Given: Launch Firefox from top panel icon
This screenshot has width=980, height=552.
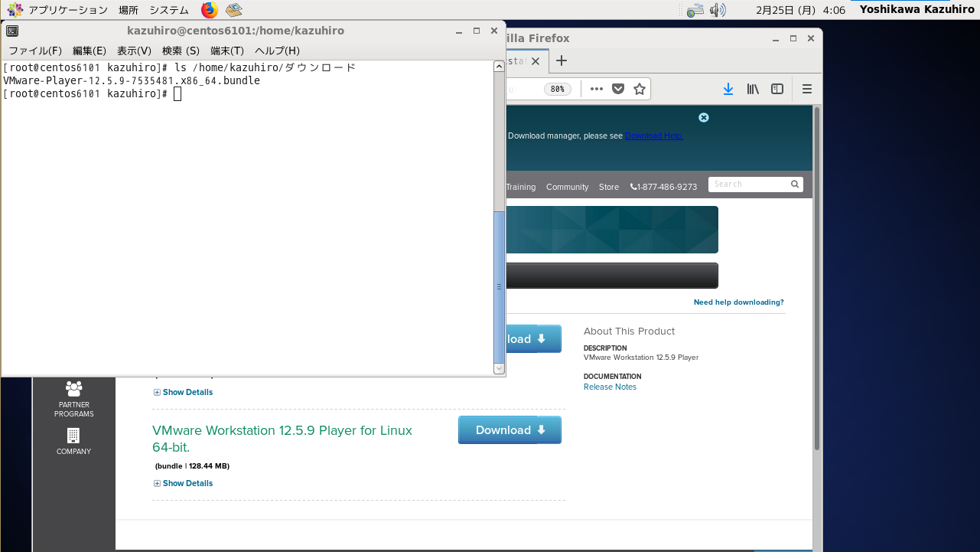Looking at the screenshot, I should tap(209, 10).
